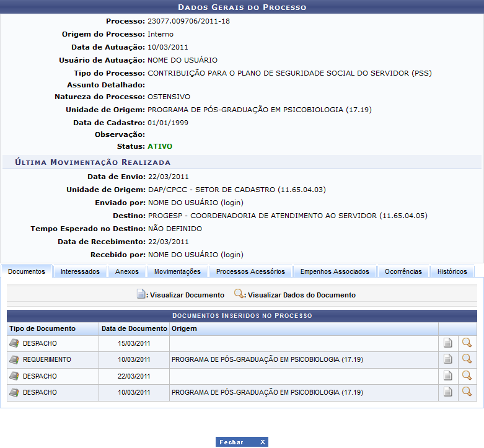
Task: Open the Empenhos Associados tab
Action: point(335,271)
